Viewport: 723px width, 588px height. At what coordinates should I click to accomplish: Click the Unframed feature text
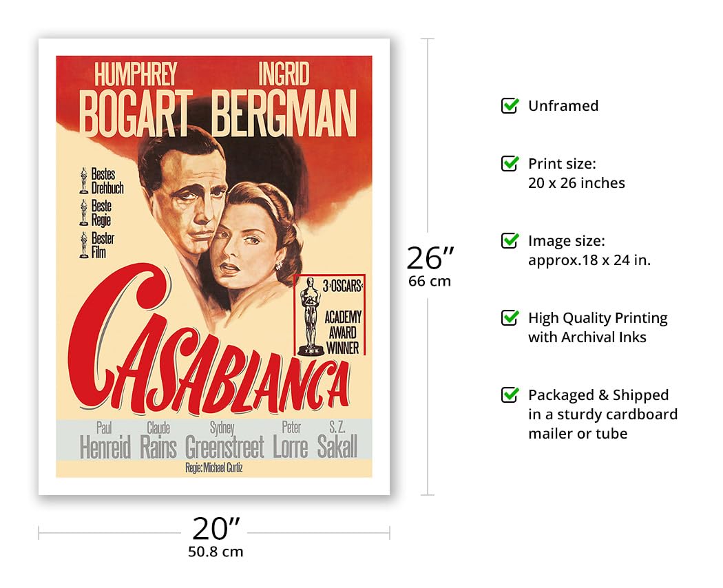(563, 105)
